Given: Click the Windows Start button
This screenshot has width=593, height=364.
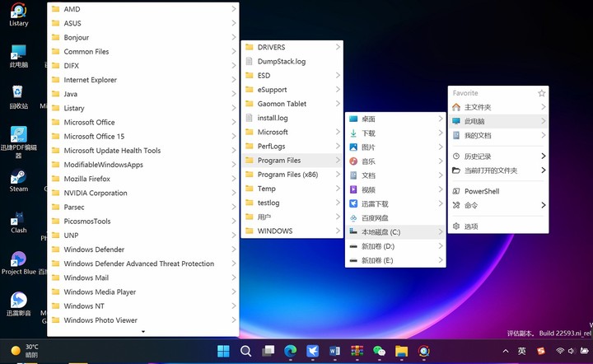Looking at the screenshot, I should (223, 351).
